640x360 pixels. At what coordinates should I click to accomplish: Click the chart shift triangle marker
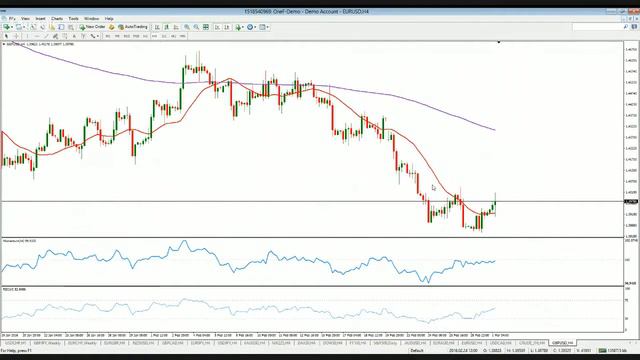(499, 42)
